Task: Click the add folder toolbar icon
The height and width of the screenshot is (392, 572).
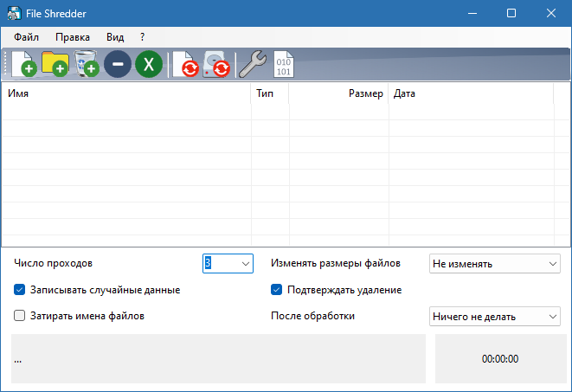Action: pos(55,64)
